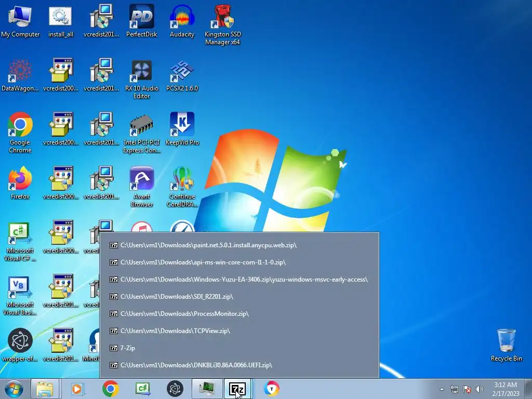Open Windows Explorer from the taskbar
The image size is (532, 399).
pos(45,389)
